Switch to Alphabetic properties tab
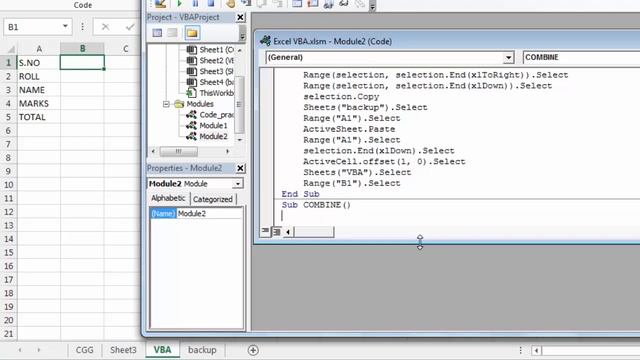The height and width of the screenshot is (360, 640). (x=168, y=198)
